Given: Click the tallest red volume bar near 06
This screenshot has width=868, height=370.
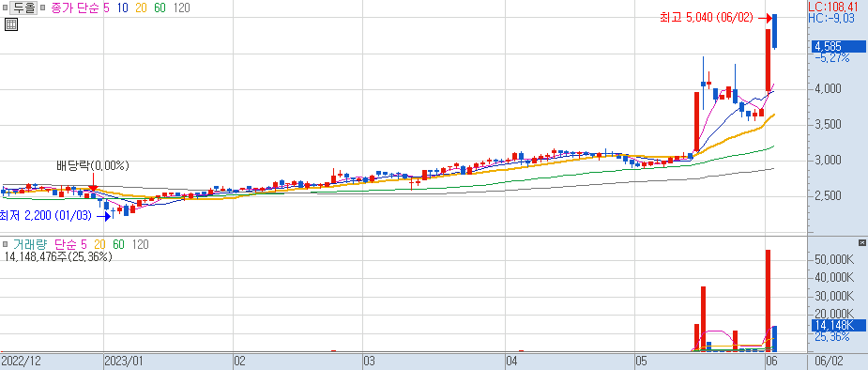Looking at the screenshot, I should 769,301.
